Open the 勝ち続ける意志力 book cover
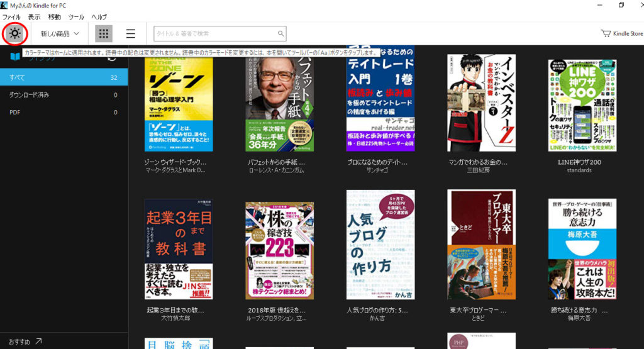The width and height of the screenshot is (644, 349). click(x=582, y=249)
